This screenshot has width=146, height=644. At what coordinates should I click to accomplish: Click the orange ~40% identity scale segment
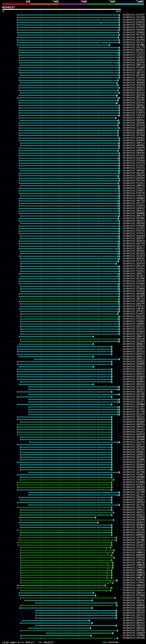[x=45, y=4]
